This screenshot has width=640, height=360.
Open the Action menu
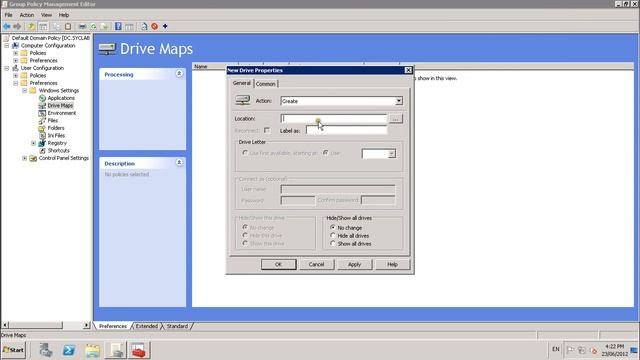point(27,15)
